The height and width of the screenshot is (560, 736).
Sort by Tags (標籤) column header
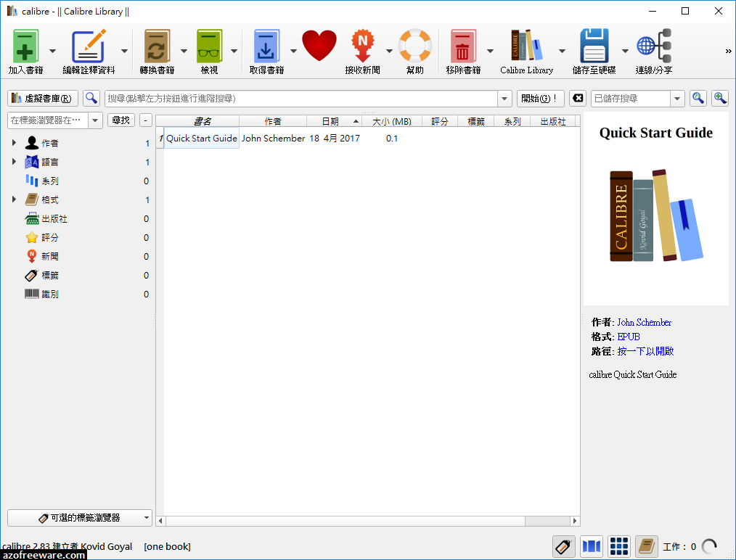(476, 121)
